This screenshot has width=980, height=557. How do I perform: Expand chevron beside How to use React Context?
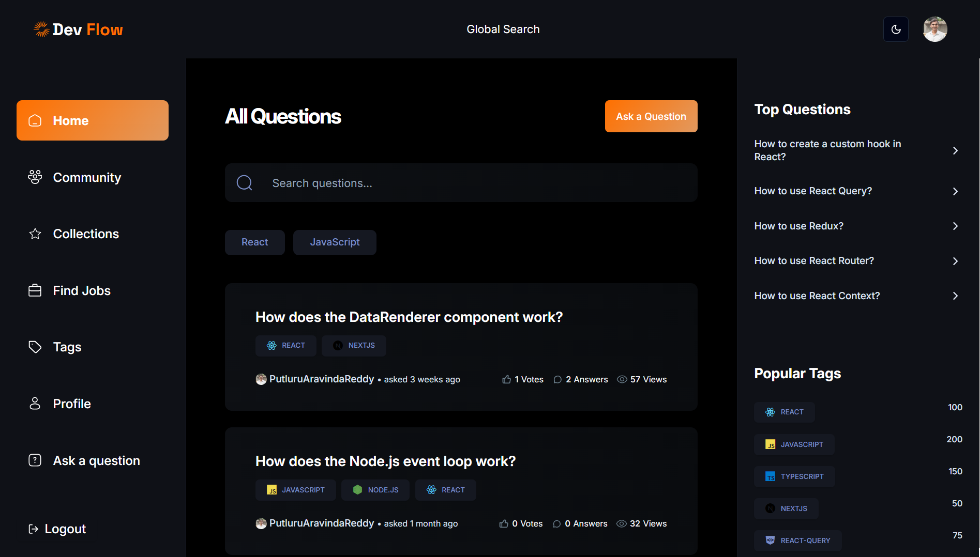coord(955,296)
